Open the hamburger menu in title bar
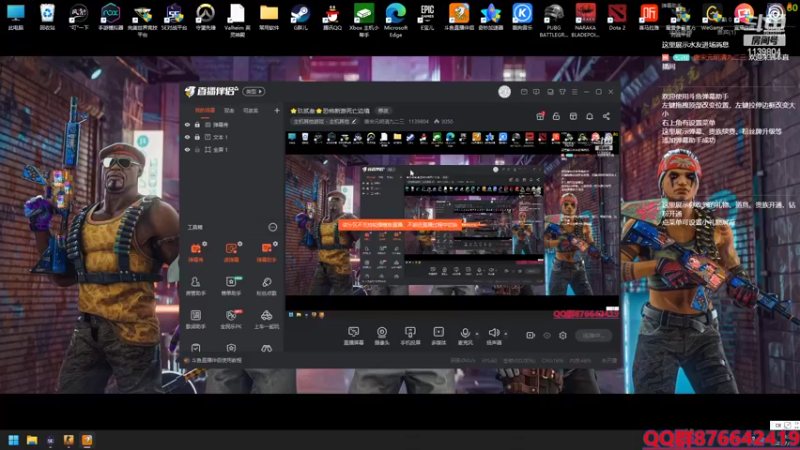Image resolution: width=800 pixels, height=450 pixels. 574,92
